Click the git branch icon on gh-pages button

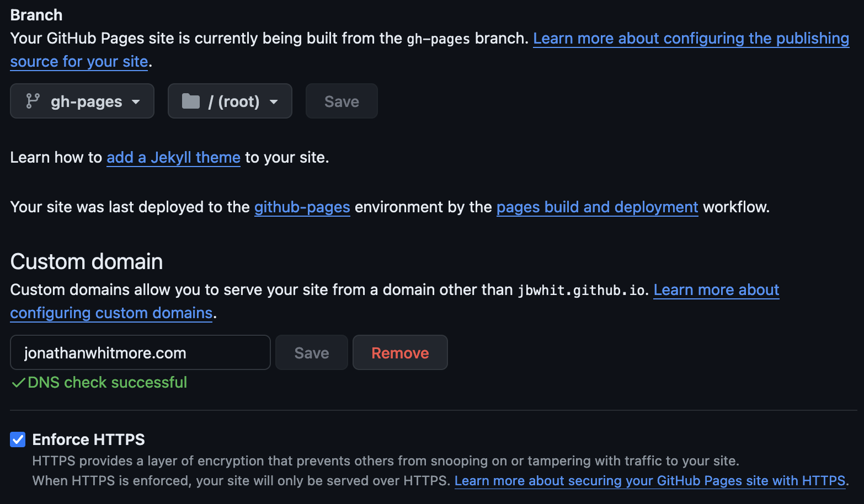point(33,101)
